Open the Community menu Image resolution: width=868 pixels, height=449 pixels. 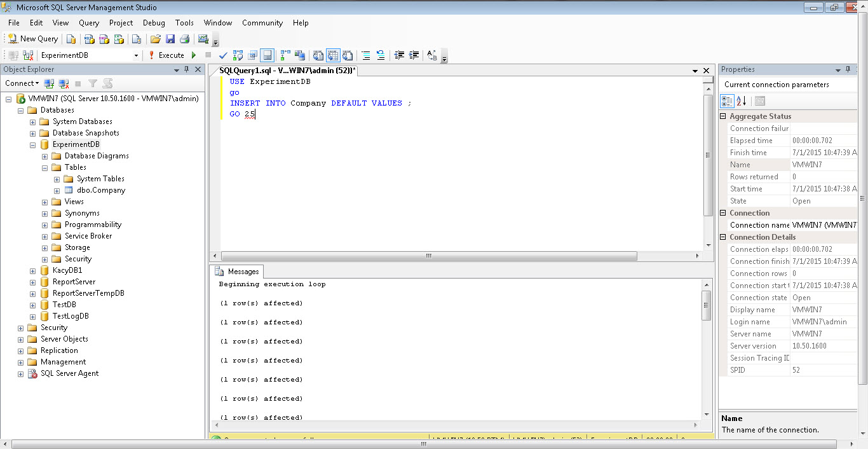[x=262, y=23]
